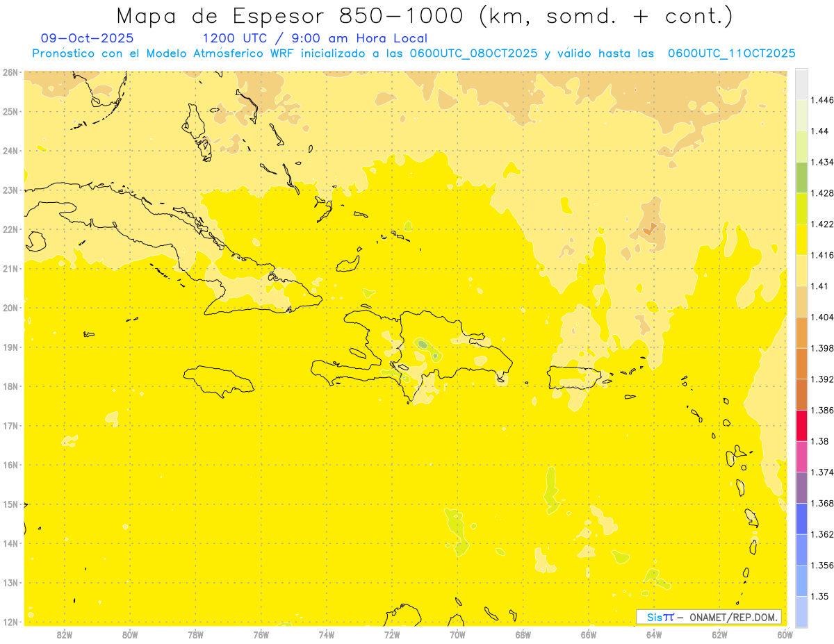Click the lightest blue legend segment below 1.35
This screenshot has height=644, width=834.
tap(801, 611)
